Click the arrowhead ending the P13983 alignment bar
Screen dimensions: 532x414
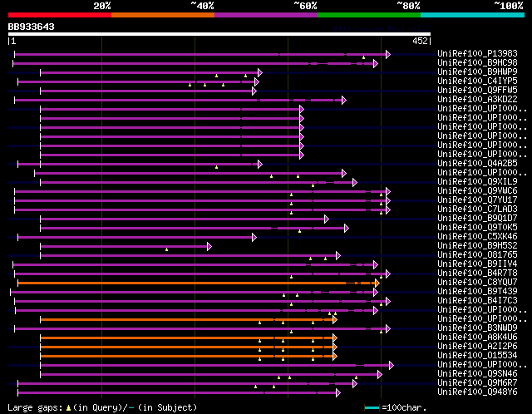(x=388, y=54)
